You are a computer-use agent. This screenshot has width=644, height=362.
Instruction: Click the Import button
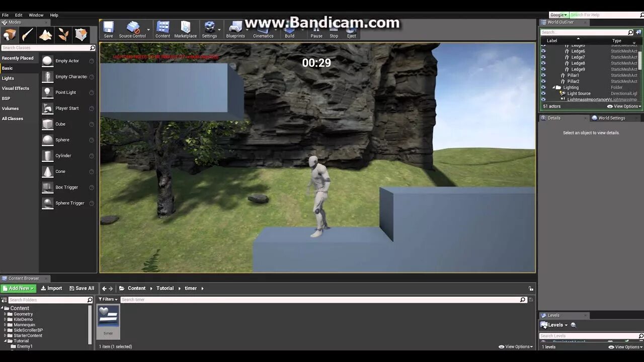(51, 288)
